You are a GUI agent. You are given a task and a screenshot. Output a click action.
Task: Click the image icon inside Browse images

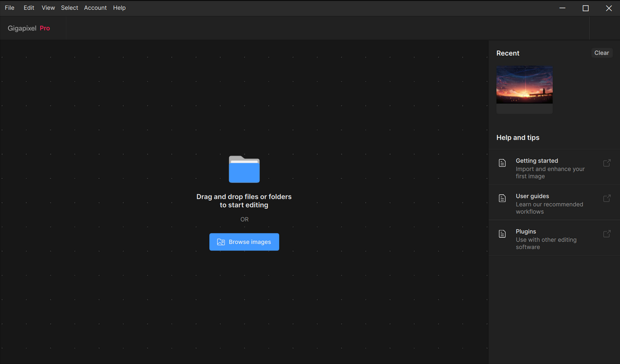pyautogui.click(x=221, y=242)
